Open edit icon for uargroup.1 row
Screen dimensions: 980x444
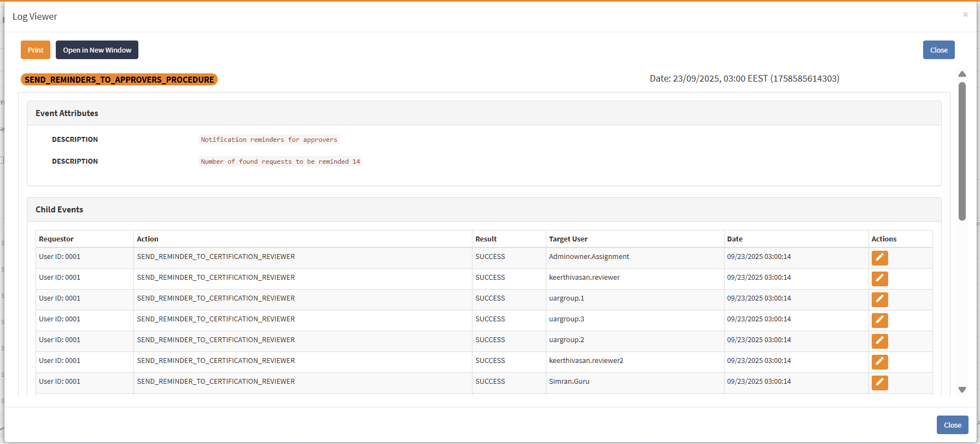tap(879, 299)
